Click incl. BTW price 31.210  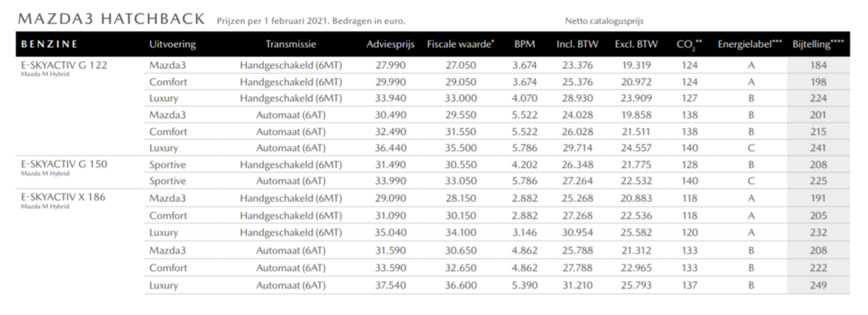(x=576, y=286)
